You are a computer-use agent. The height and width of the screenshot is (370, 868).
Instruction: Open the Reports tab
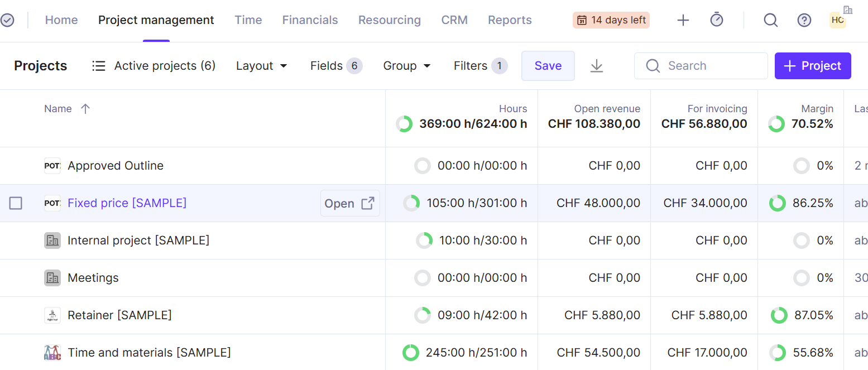tap(510, 20)
